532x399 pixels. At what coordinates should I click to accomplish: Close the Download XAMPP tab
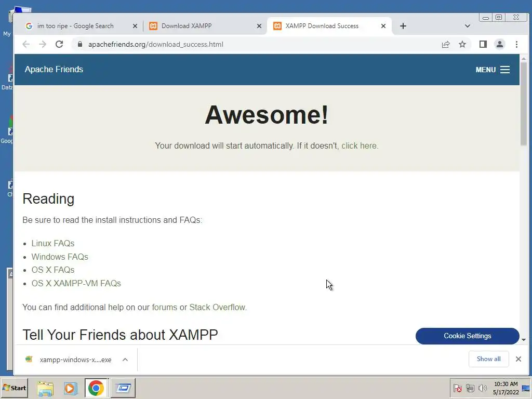click(x=259, y=26)
